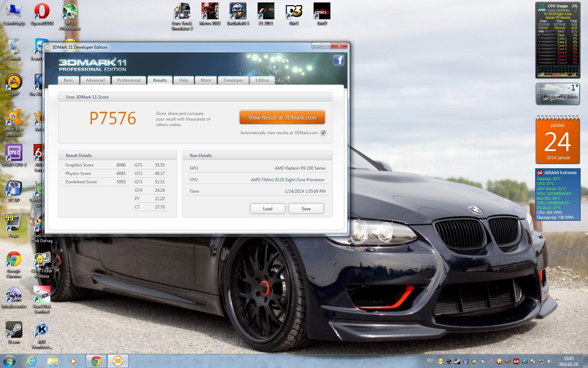This screenshot has height=368, width=588.
Task: Launch Metro 2033 desktop shortcut
Action: (210, 14)
